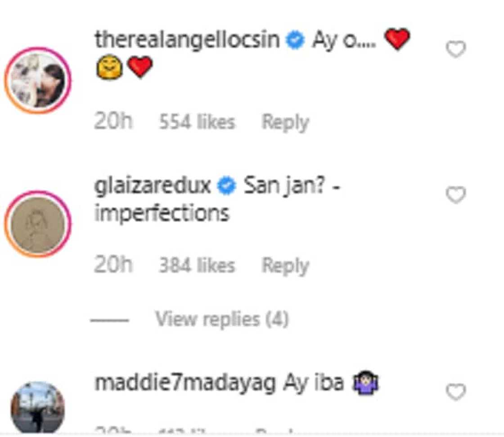Image resolution: width=504 pixels, height=437 pixels.
Task: View the 384 likes list
Action: point(197,266)
